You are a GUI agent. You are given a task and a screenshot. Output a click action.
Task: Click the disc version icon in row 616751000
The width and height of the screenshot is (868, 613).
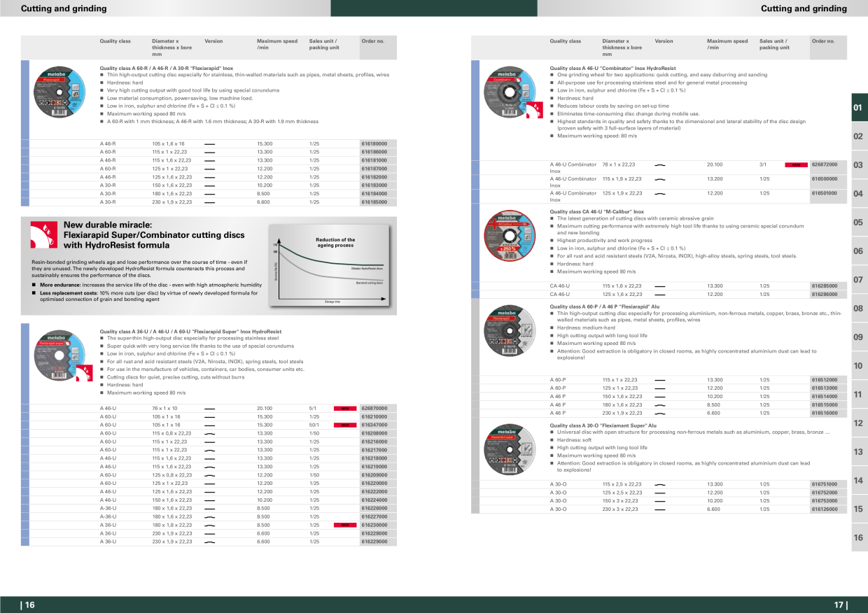point(660,484)
